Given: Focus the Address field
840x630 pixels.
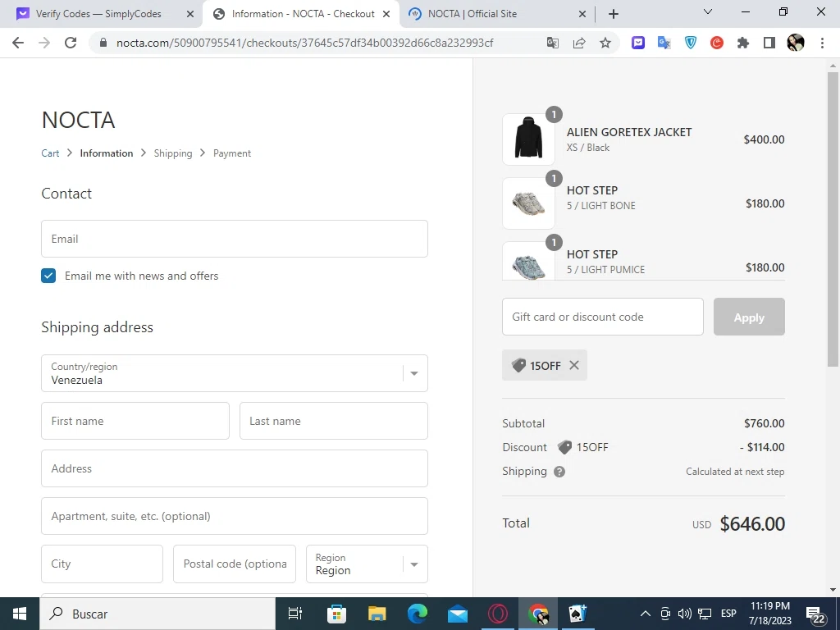Looking at the screenshot, I should [235, 468].
